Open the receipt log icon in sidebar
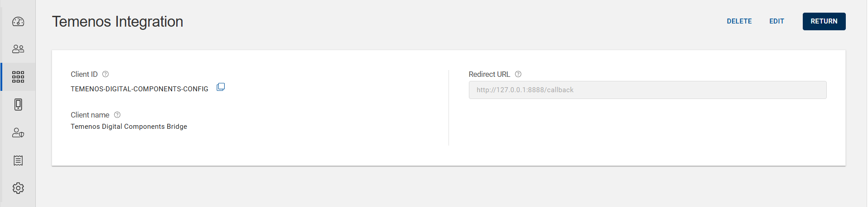 (18, 160)
